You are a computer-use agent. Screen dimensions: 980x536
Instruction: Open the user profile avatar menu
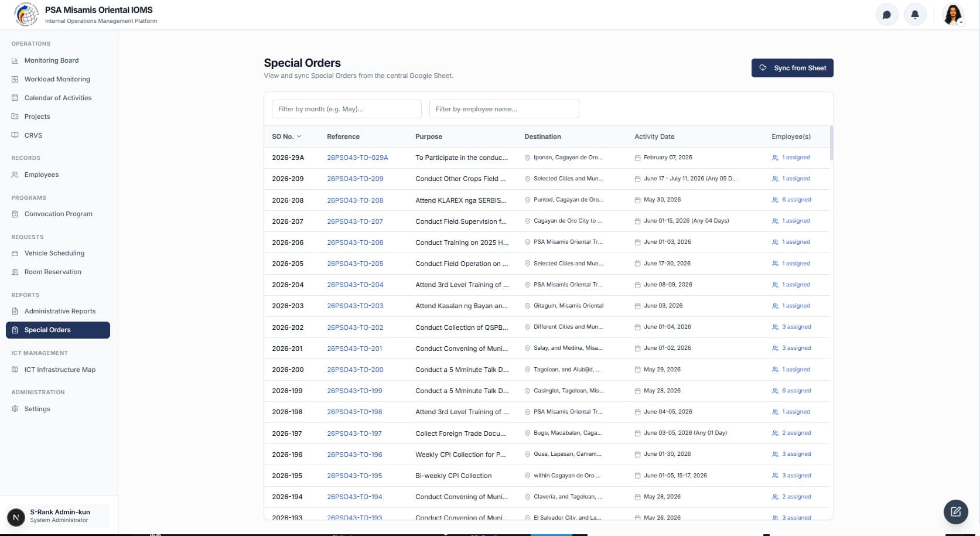point(952,15)
